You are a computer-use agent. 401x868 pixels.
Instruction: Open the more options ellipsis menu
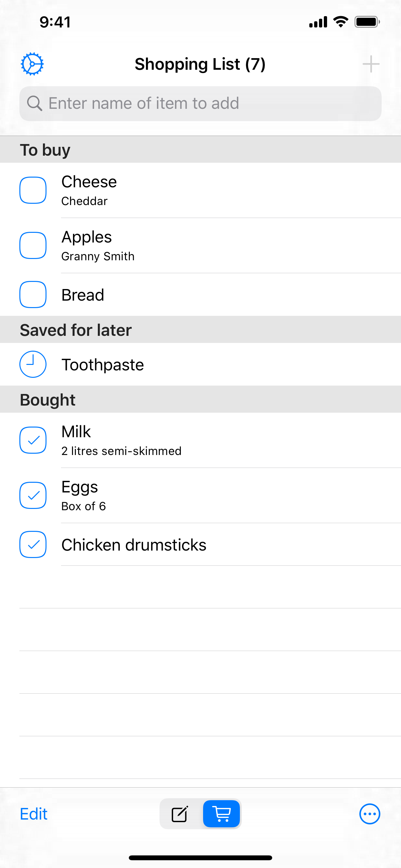pyautogui.click(x=370, y=814)
